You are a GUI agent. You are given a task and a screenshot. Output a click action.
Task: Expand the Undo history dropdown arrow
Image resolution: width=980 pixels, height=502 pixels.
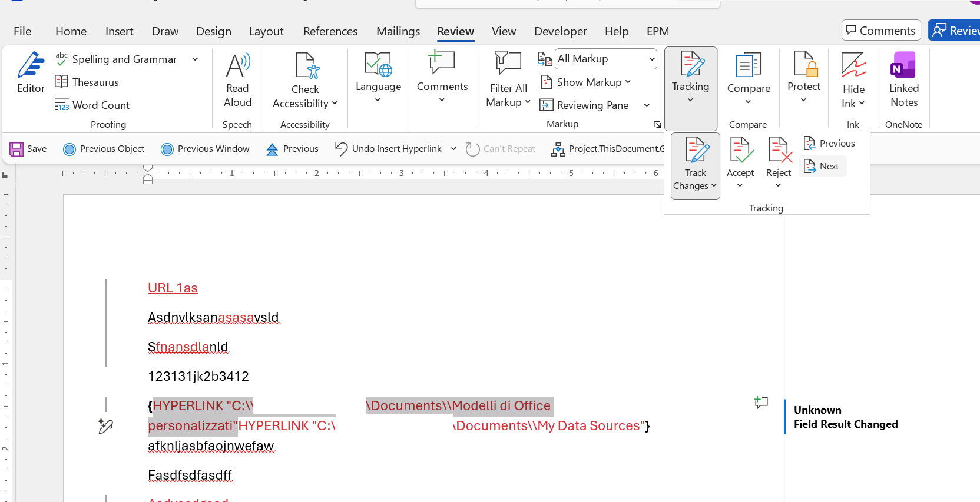[453, 149]
